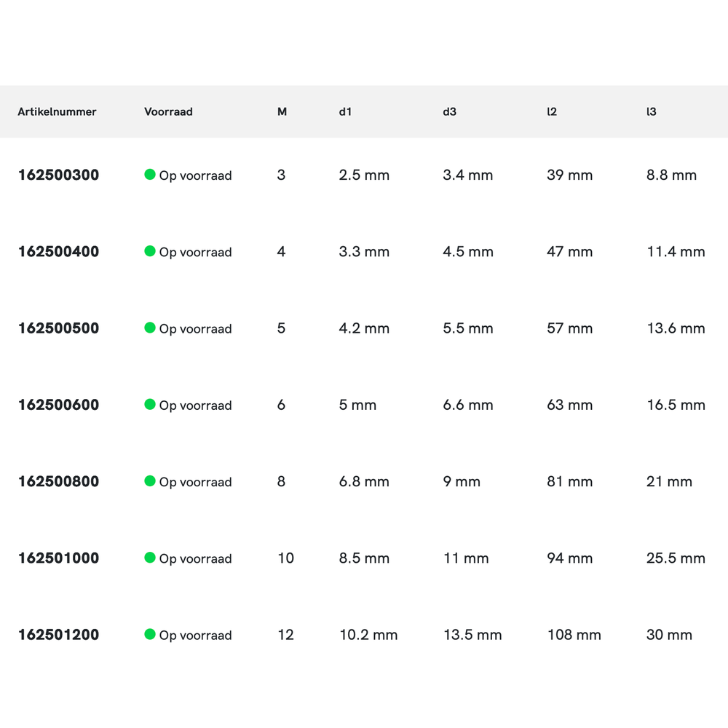Click green stock dot for article 162500500

(150, 328)
